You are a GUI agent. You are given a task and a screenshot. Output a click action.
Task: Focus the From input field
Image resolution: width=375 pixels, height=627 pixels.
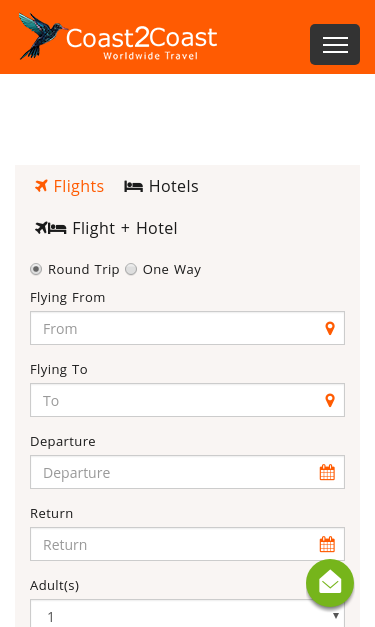187,328
